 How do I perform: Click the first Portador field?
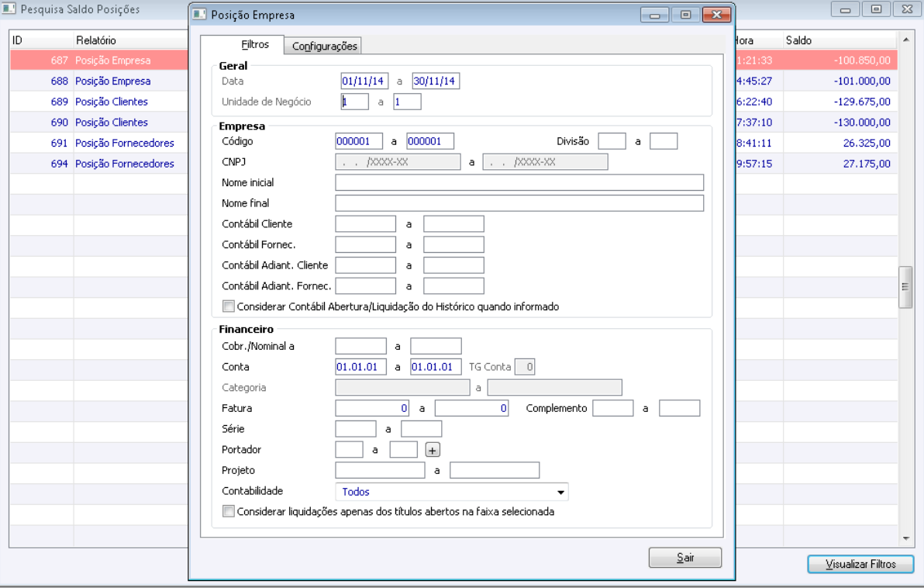coord(349,449)
